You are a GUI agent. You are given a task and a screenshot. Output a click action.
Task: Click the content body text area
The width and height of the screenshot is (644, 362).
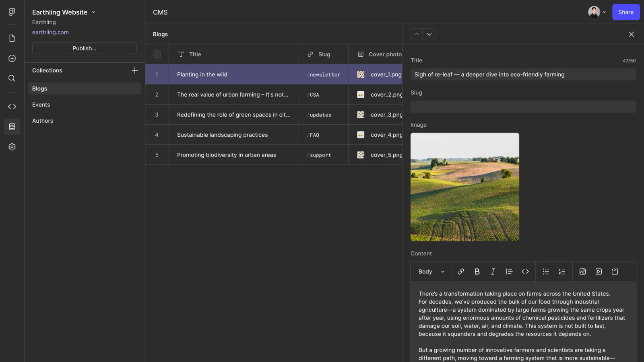[x=523, y=322]
